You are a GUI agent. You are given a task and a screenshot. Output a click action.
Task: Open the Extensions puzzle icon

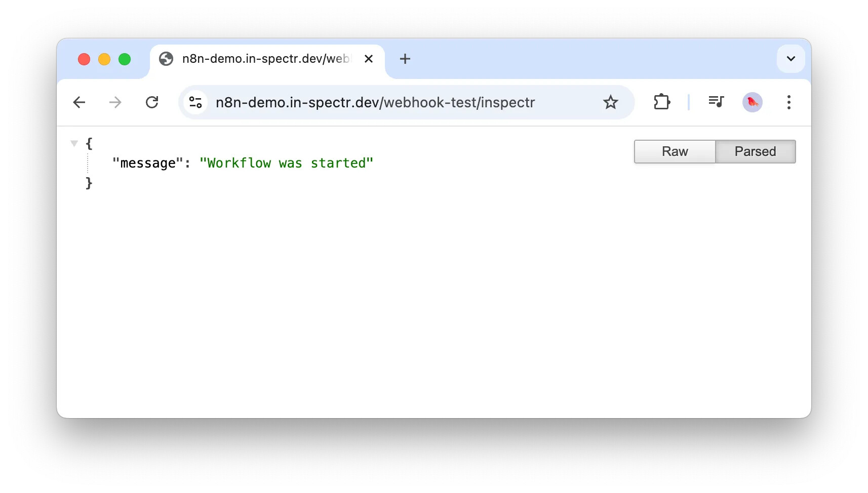tap(661, 103)
